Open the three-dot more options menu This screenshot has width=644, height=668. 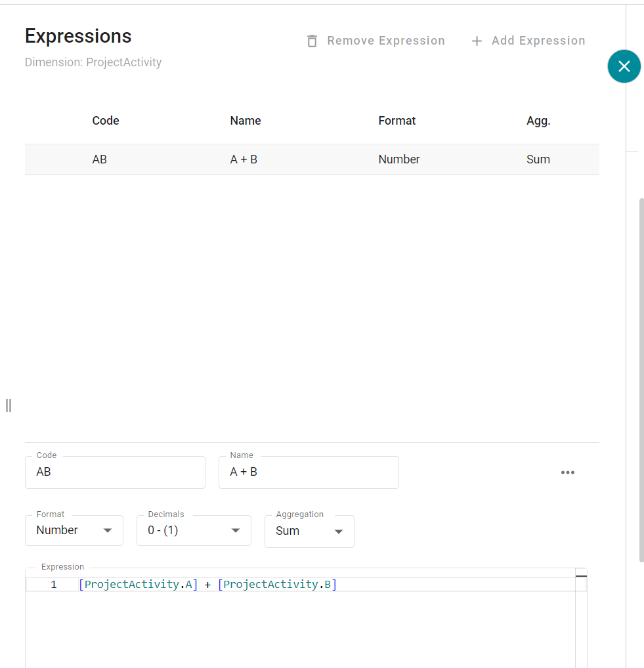pyautogui.click(x=568, y=472)
